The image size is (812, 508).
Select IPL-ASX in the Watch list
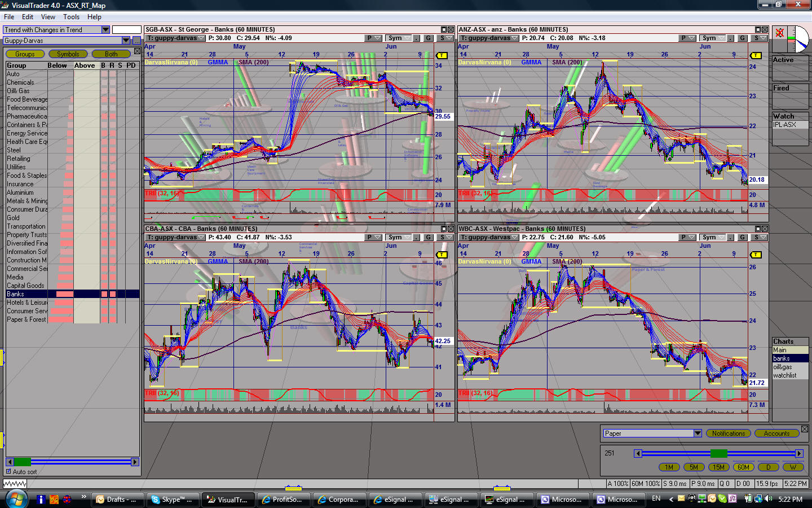pos(790,125)
